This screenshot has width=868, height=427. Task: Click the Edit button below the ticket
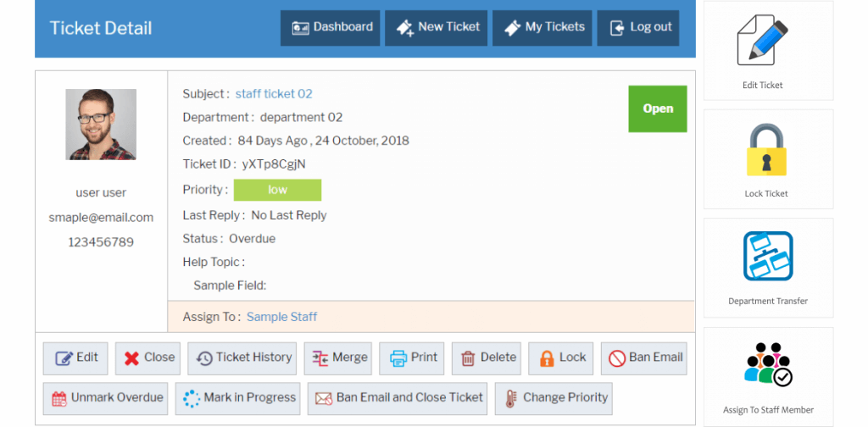[x=75, y=358]
